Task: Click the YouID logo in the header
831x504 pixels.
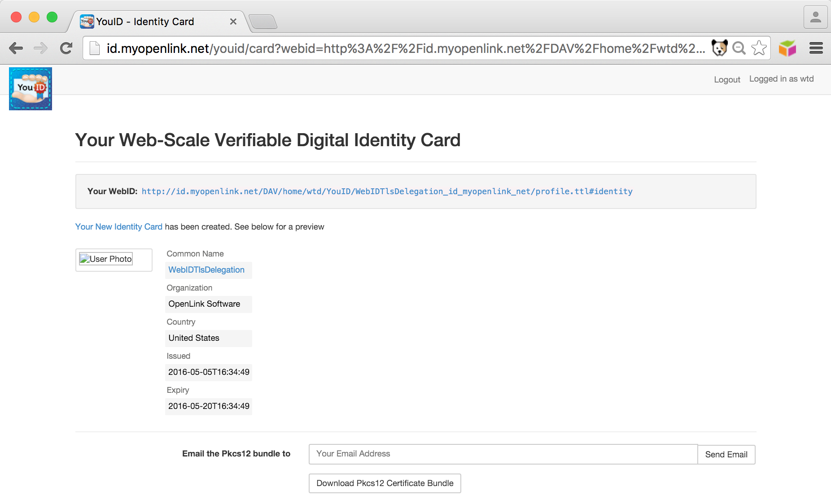Action: coord(31,89)
